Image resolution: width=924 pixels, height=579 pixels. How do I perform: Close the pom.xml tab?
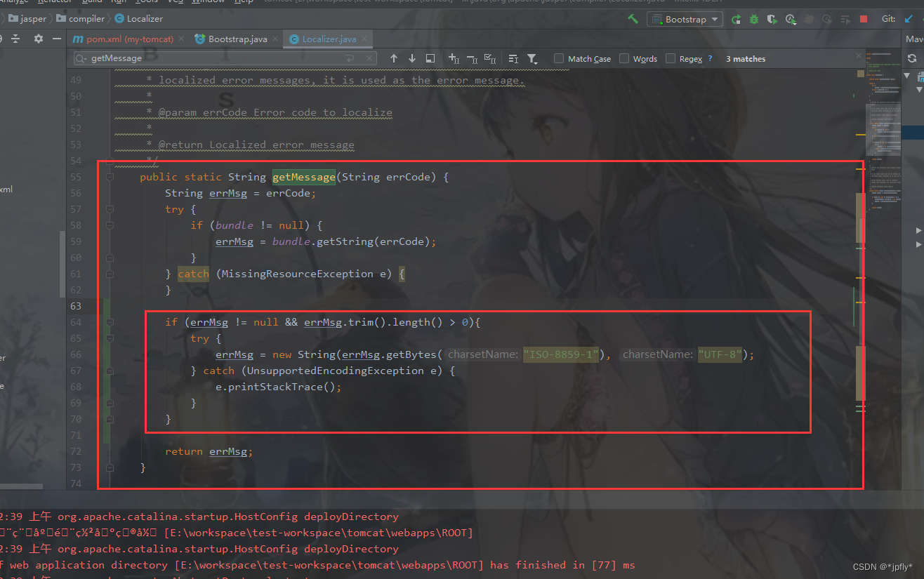click(x=181, y=39)
